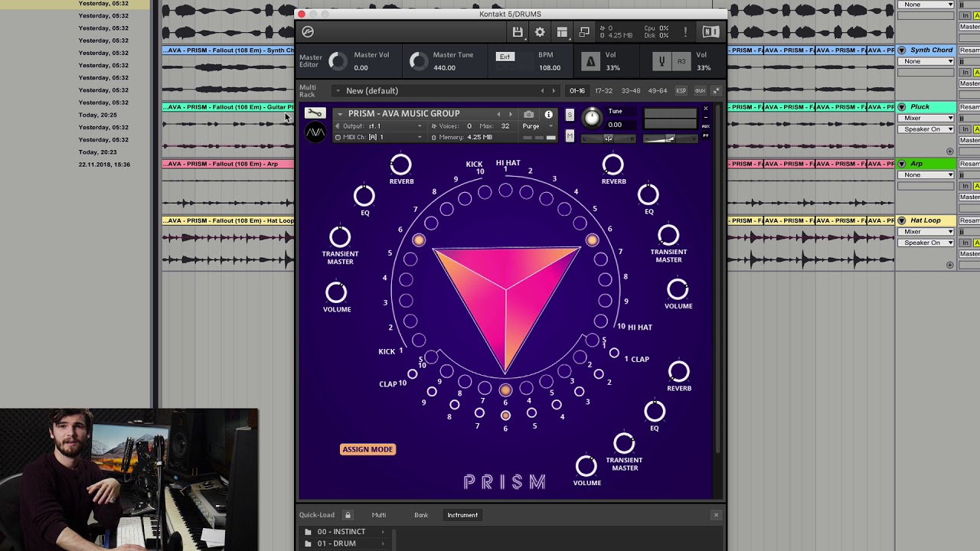Open the 00 - INSTINCT folder
Viewport: 980px width, 551px height.
tap(341, 532)
